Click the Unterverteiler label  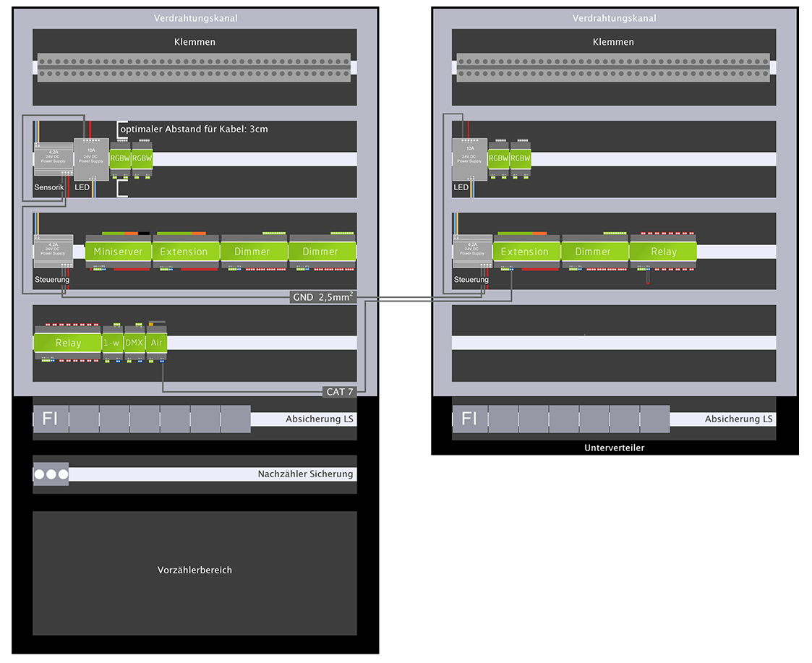[614, 448]
